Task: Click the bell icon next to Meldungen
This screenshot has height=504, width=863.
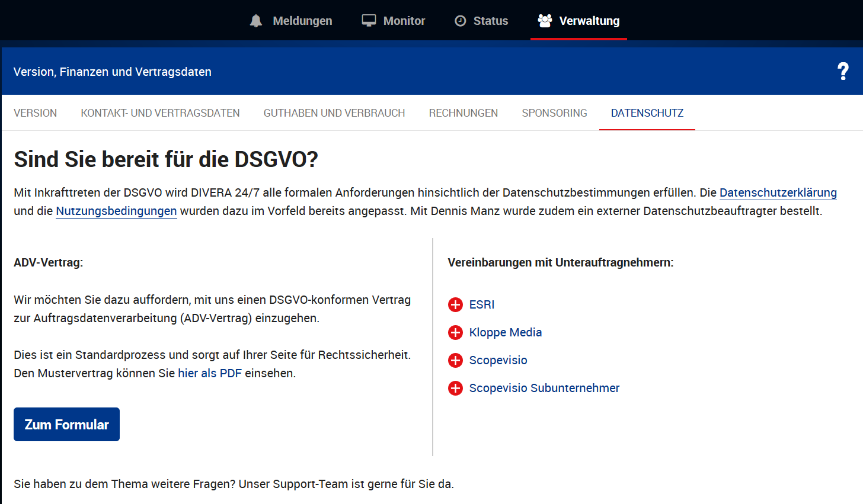Action: pos(256,21)
